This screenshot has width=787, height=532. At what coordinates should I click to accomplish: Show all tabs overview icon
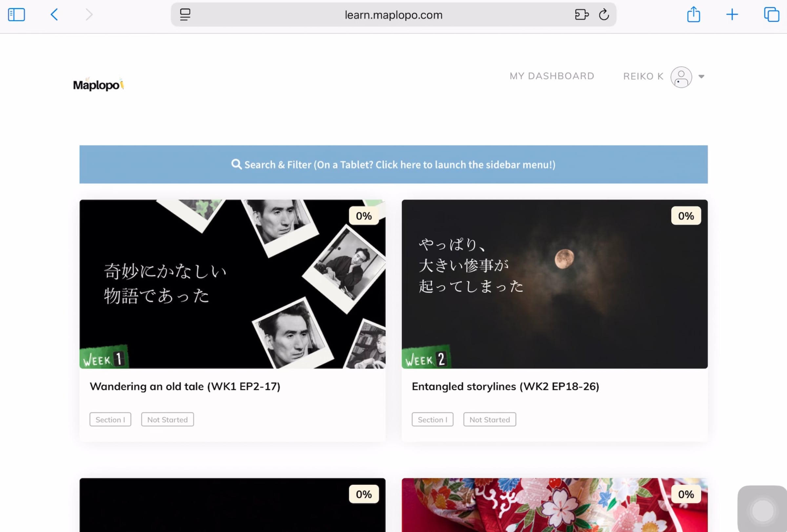click(x=771, y=14)
